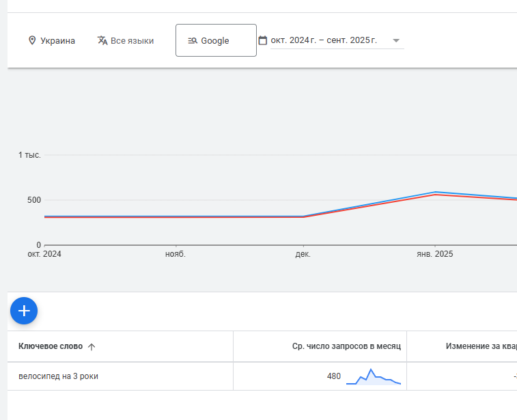
Task: Click the red chart line at дек.
Action: coord(303,217)
